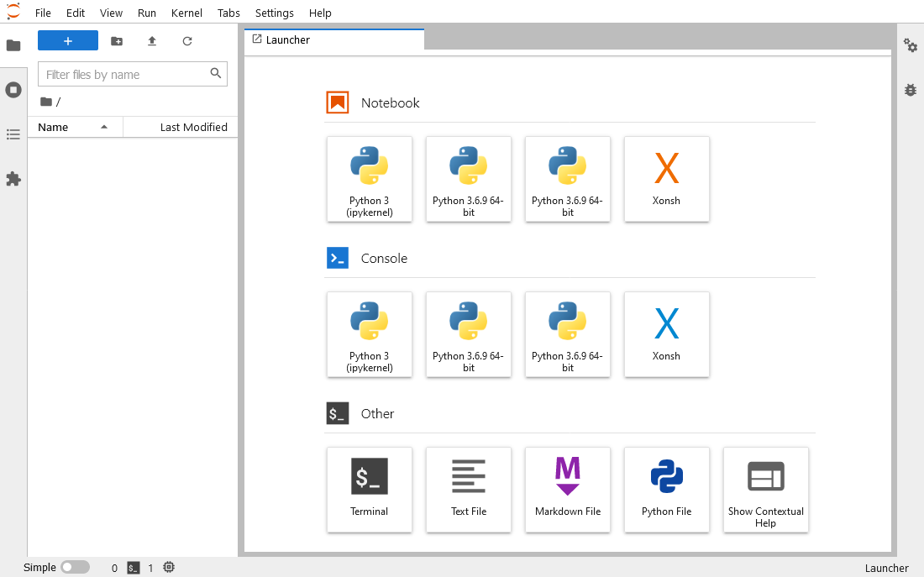This screenshot has height=577, width=924.
Task: Click the Launcher label in status bar
Action: coord(886,568)
